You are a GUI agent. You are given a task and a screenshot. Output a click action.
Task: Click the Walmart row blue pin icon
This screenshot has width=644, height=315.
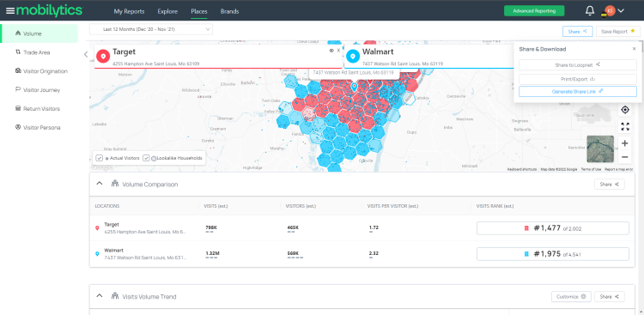(x=97, y=254)
